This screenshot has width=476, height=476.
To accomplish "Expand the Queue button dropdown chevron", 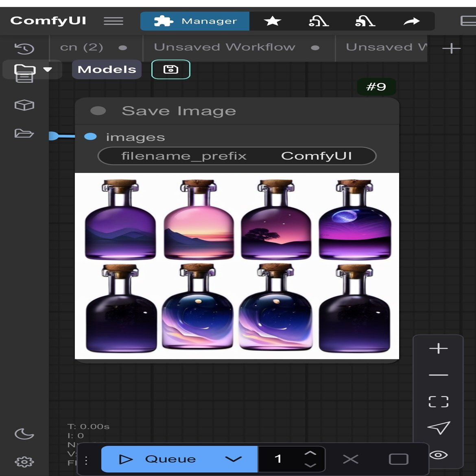I will [x=233, y=459].
